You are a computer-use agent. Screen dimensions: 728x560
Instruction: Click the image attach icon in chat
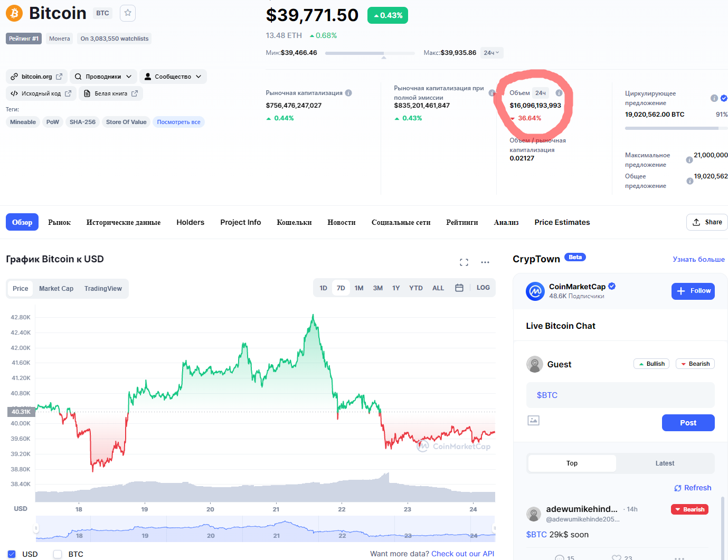[x=534, y=421]
